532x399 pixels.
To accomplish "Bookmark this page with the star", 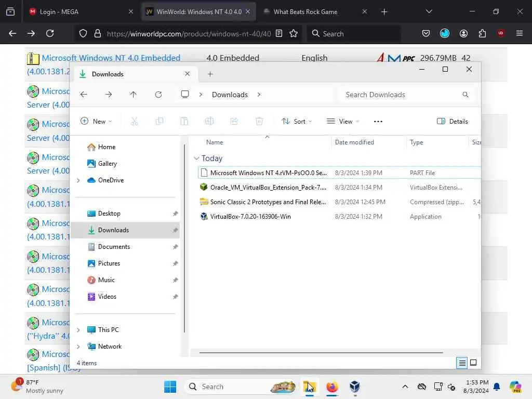I will 294,33.
